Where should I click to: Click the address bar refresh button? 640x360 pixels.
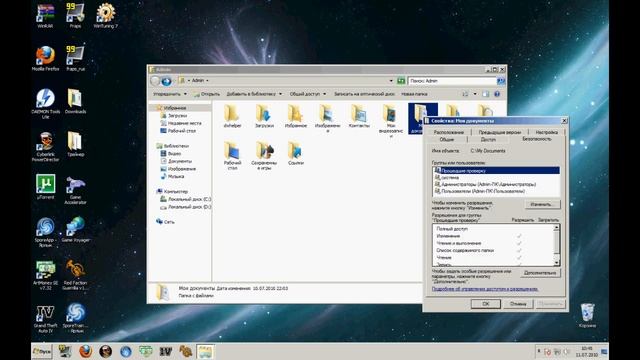(x=401, y=81)
